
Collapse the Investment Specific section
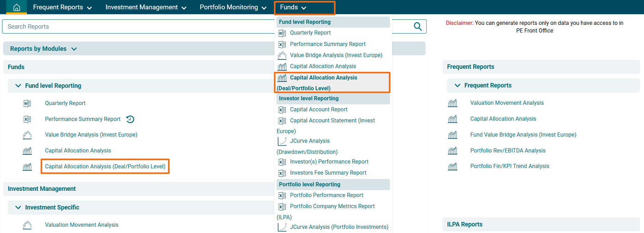(18, 207)
